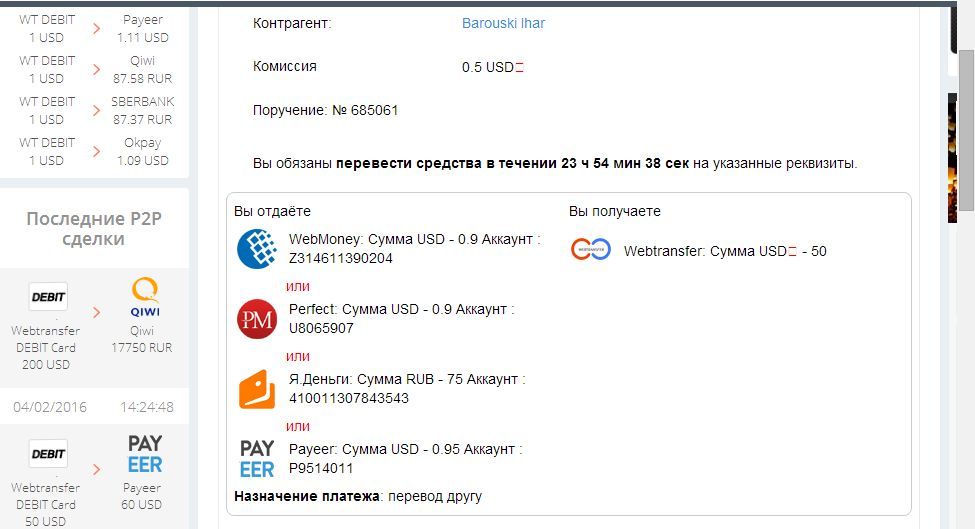Click the DEBIT card icon for 50 USD deal

tap(47, 453)
